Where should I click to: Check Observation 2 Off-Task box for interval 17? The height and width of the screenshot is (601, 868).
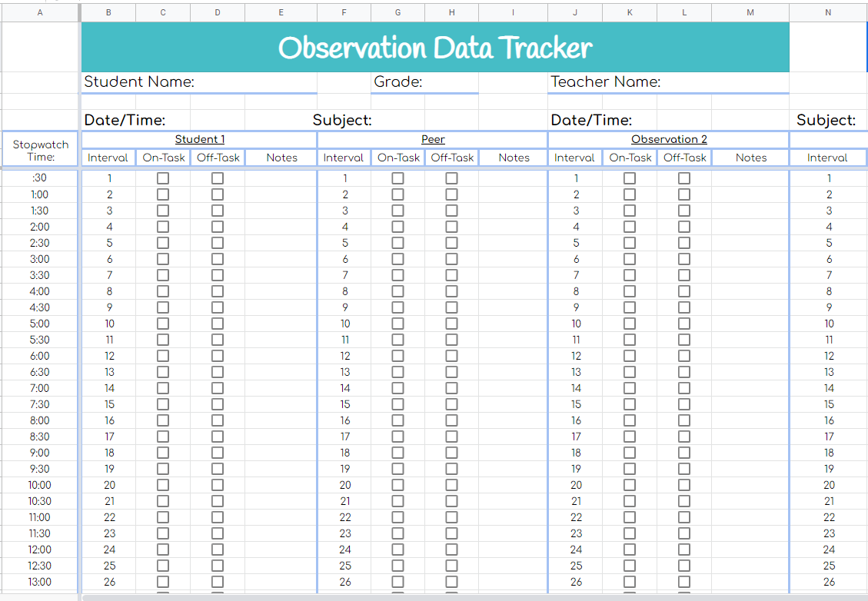pos(684,437)
